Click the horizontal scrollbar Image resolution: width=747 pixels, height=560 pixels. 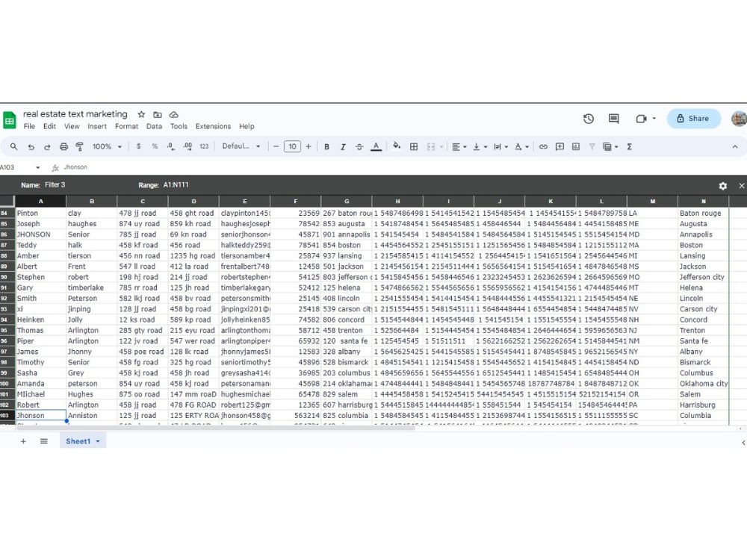tap(215, 428)
